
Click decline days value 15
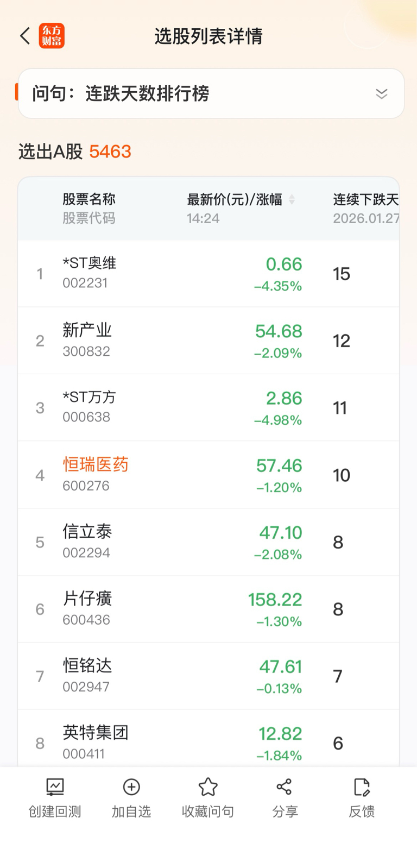(x=342, y=274)
